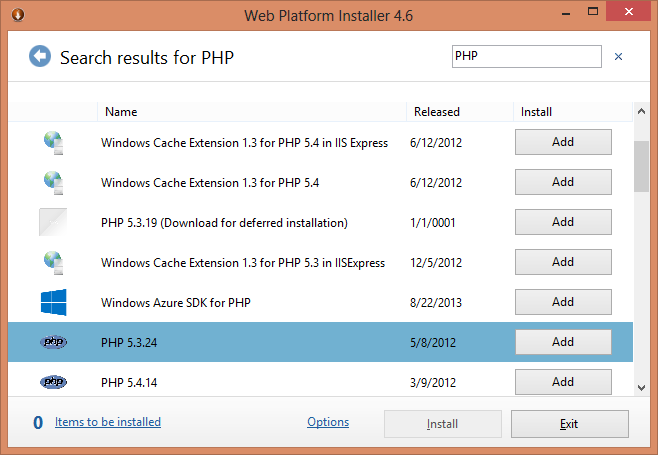This screenshot has height=455, width=658.
Task: Click the release date 3/9/2012
Action: 433,383
